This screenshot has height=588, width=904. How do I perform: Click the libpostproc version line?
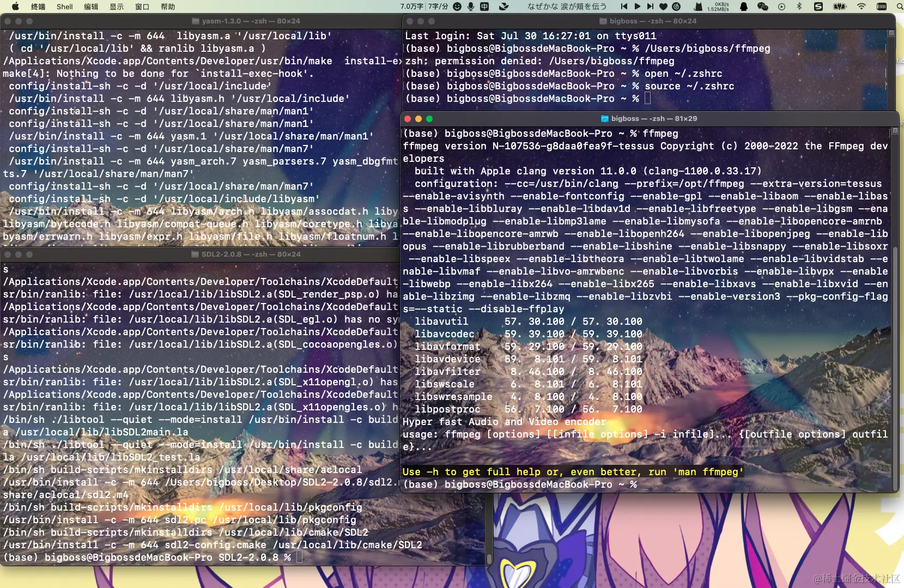(528, 409)
